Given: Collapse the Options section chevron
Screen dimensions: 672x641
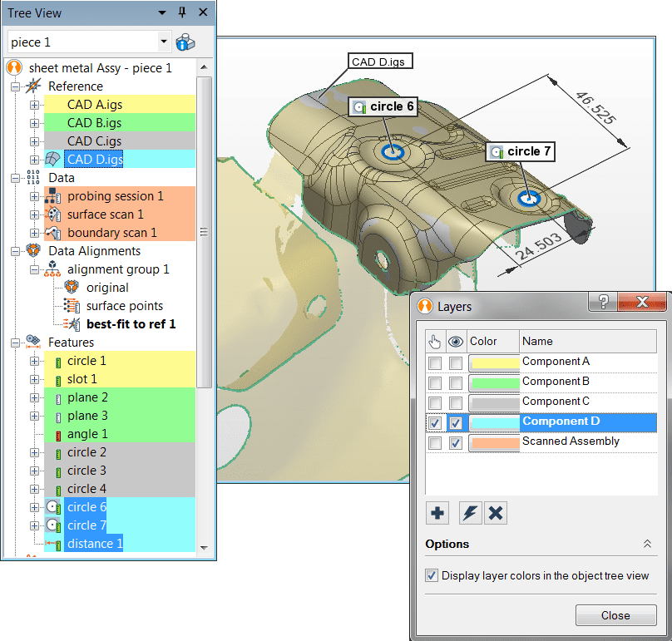Looking at the screenshot, I should (647, 544).
